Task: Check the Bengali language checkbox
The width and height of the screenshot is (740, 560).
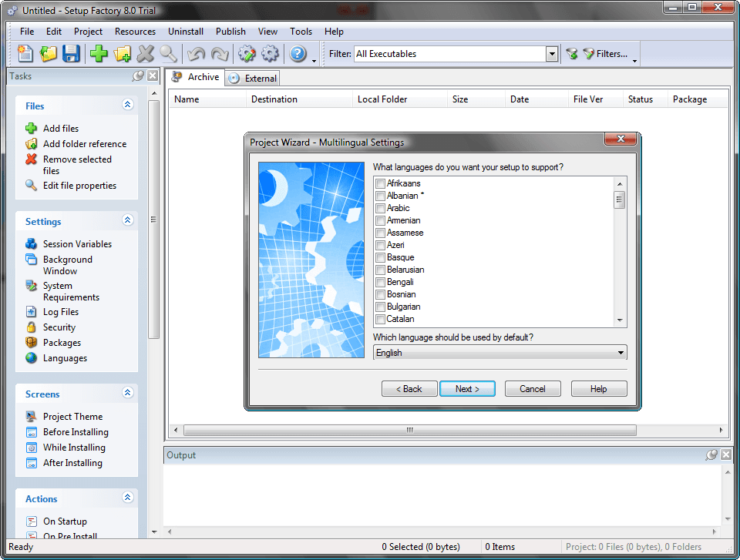Action: [x=380, y=282]
